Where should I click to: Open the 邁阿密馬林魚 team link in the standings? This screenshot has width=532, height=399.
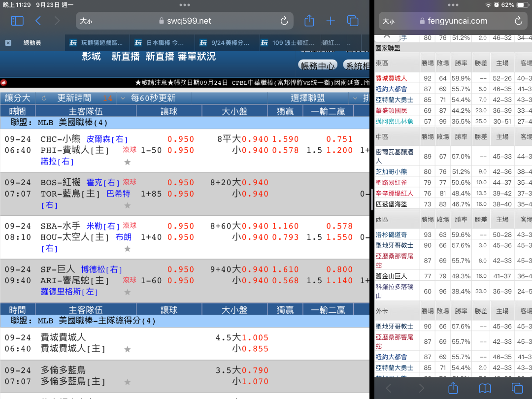[x=394, y=122]
